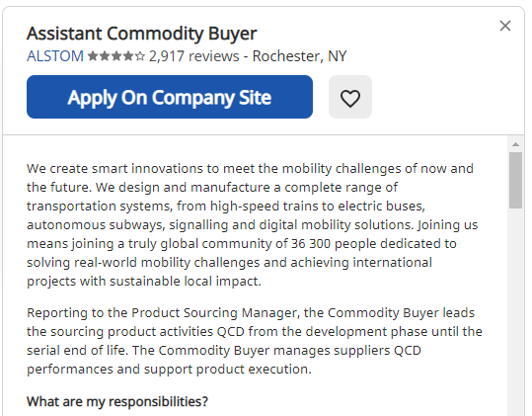Click the Assistant Commodity Buyer title

tap(142, 34)
